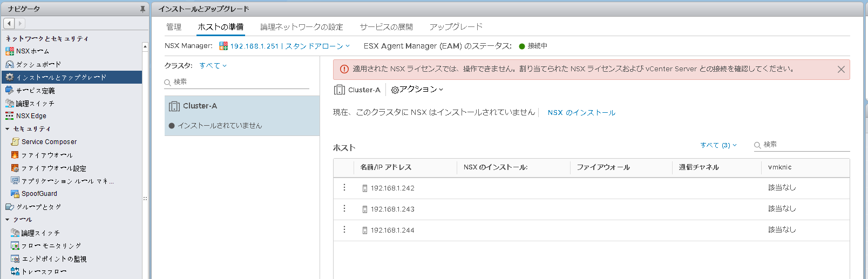868x279 pixels.
Task: Go forward with navigator history arrow
Action: 20,23
